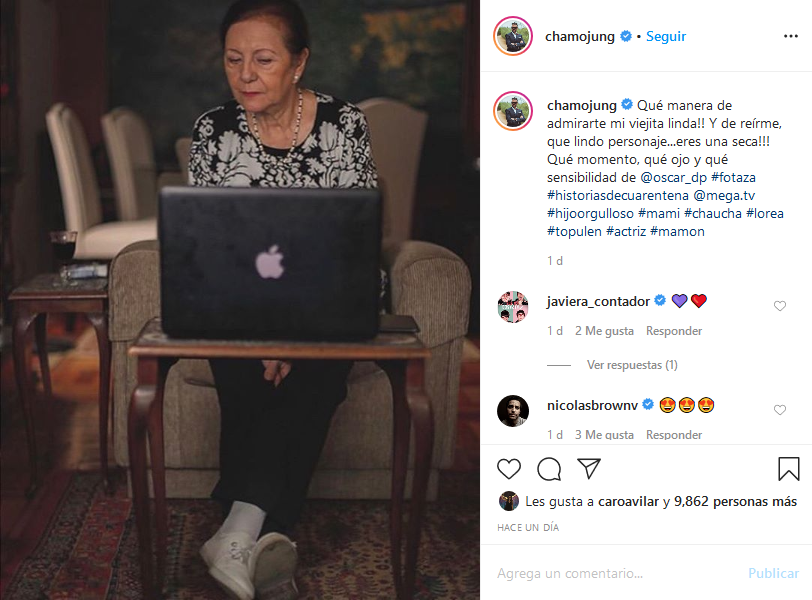Open the three-dot options menu

click(x=791, y=36)
